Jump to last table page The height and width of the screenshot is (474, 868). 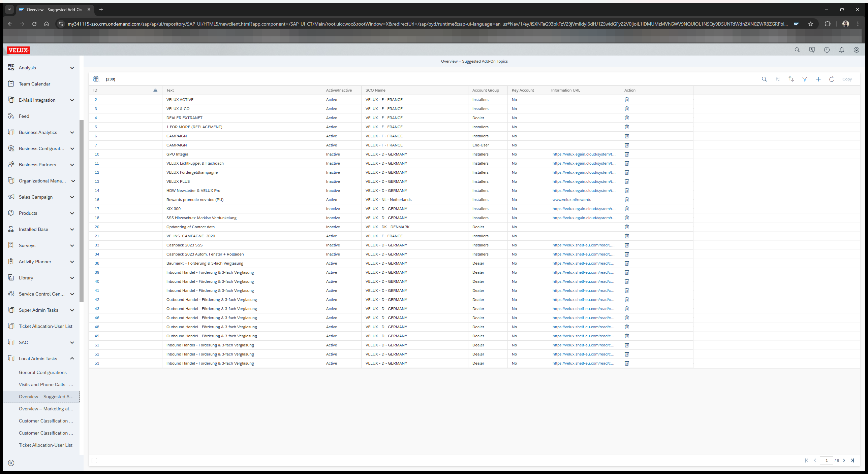point(852,461)
